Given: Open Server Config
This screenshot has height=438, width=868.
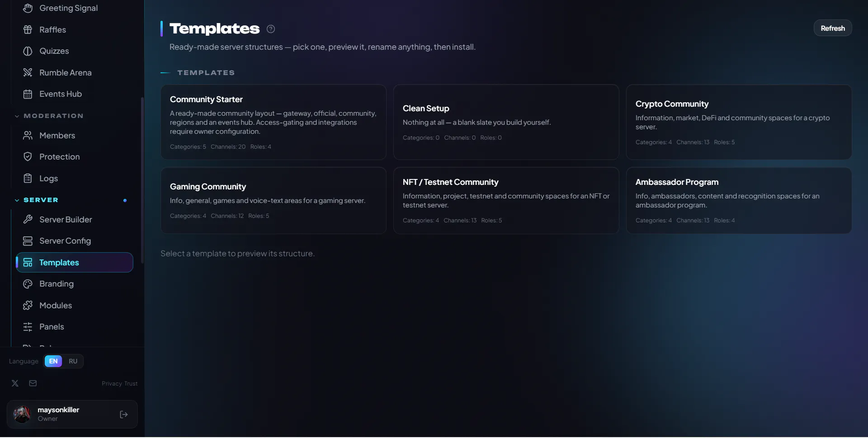Looking at the screenshot, I should click(x=75, y=241).
